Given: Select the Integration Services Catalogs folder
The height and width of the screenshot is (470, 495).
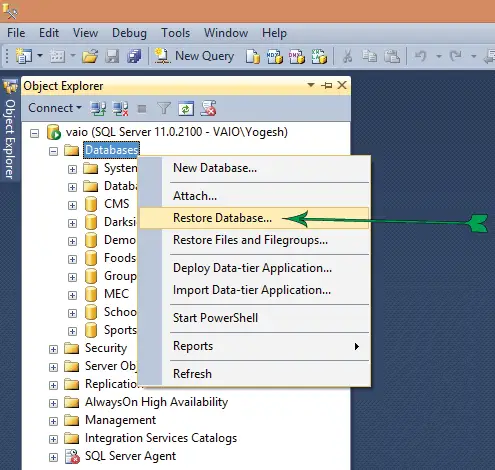Looking at the screenshot, I should click(161, 438).
